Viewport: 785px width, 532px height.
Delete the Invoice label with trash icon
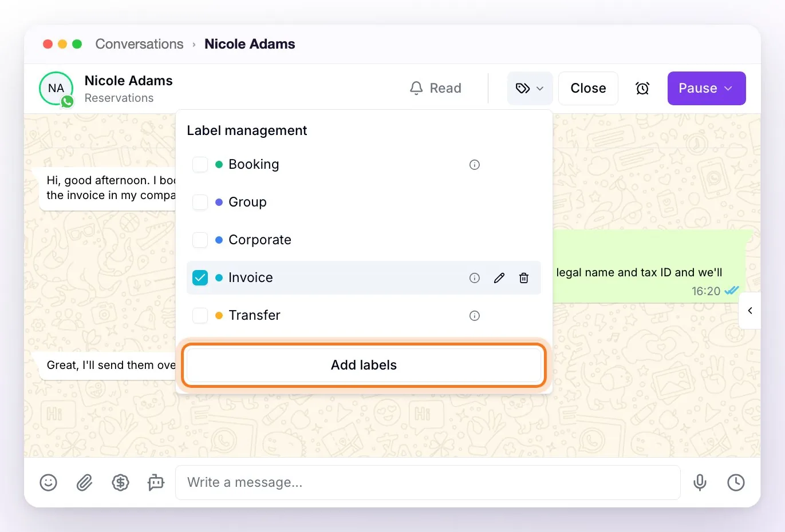click(524, 278)
